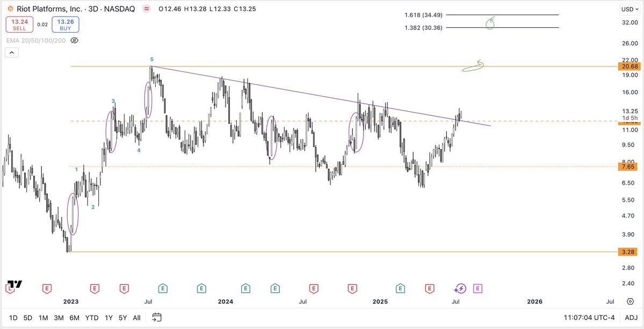Collapse the indicator legend with the caret
The width and height of the screenshot is (644, 329).
(11, 53)
